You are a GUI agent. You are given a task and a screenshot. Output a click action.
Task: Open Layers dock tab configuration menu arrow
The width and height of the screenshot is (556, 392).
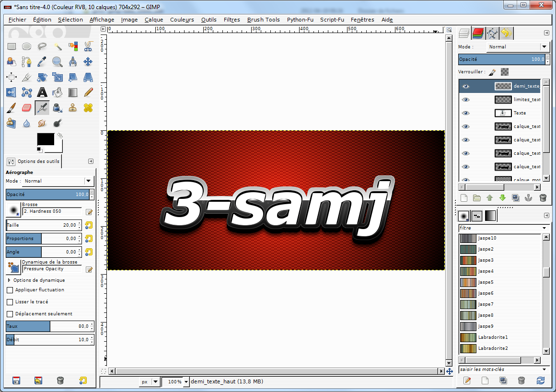point(546,33)
